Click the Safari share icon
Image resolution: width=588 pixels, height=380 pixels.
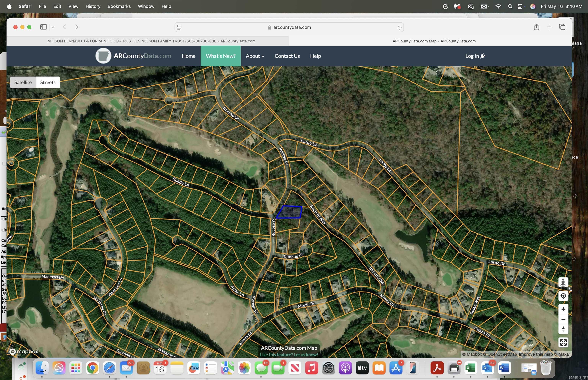pos(536,27)
